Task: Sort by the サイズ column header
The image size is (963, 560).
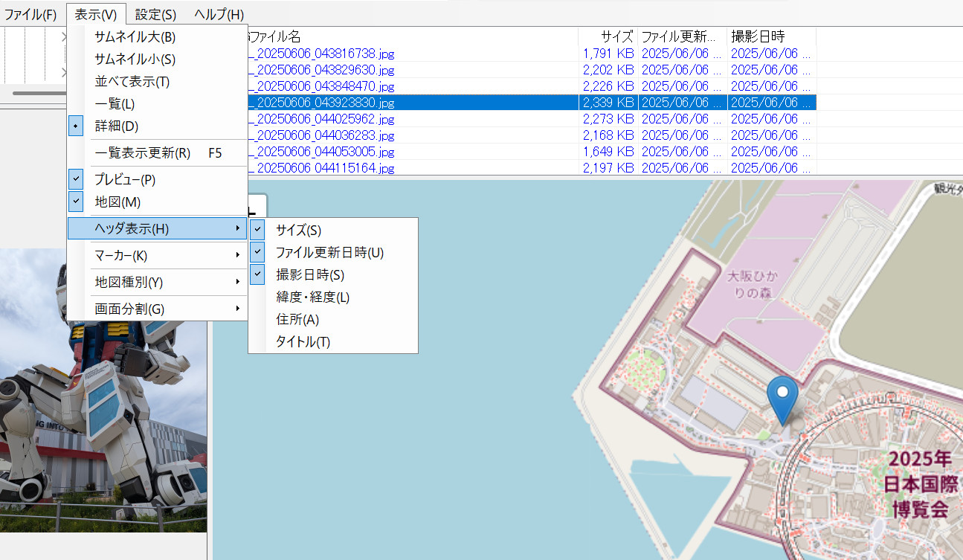Action: (608, 36)
